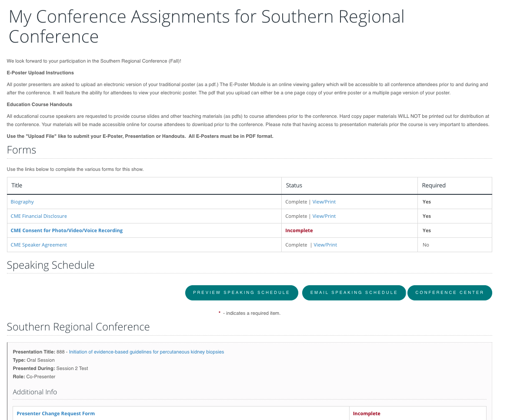Click Incomplete status in the CME Consent row
The image size is (507, 420).
299,230
